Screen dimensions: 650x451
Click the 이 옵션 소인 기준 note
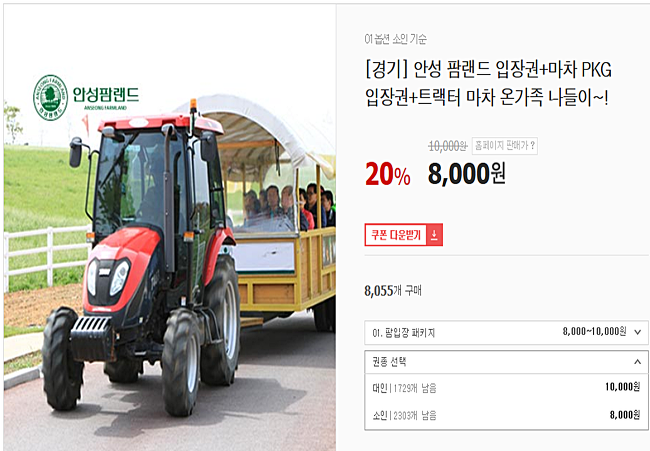395,39
